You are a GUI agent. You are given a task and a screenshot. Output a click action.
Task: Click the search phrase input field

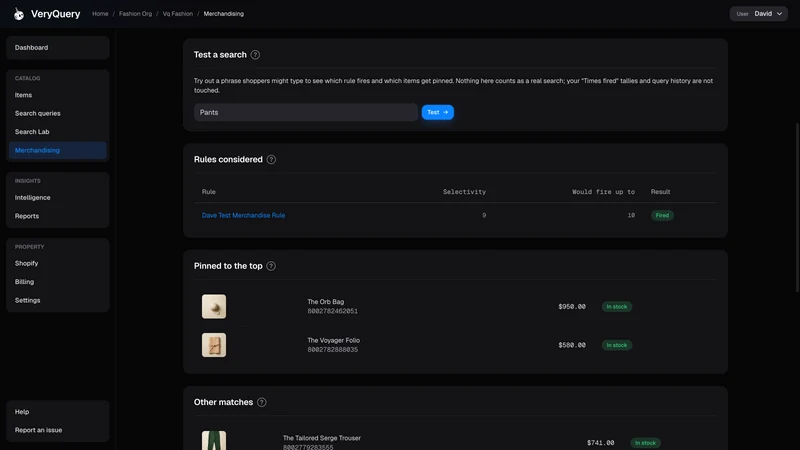[306, 112]
